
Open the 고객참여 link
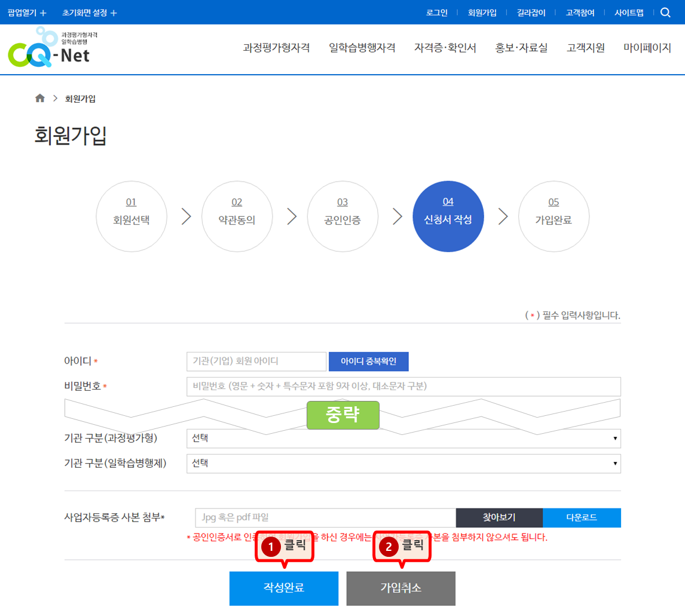[x=580, y=13]
